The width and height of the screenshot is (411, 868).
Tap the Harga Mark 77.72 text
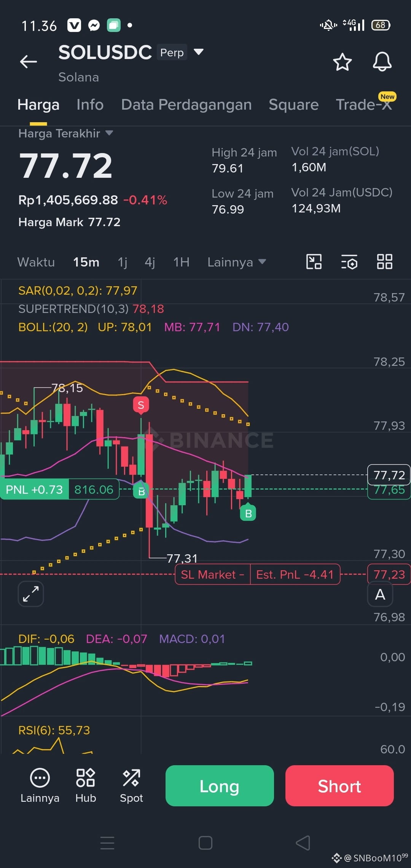click(x=69, y=222)
